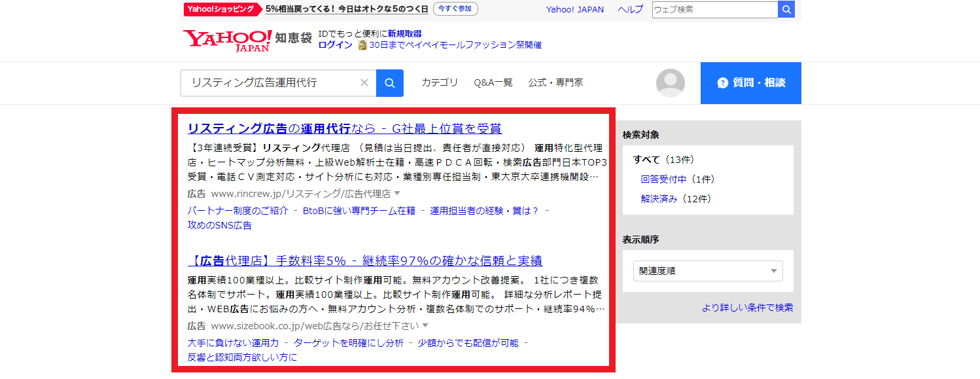The image size is (980, 379).
Task: Click the Yahoo! JAPAN top link
Action: point(575,9)
